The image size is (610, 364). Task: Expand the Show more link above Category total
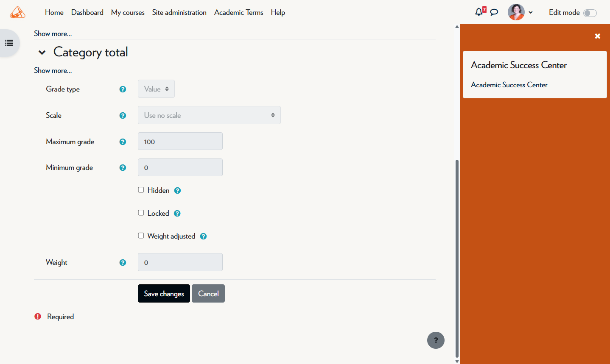click(x=53, y=33)
